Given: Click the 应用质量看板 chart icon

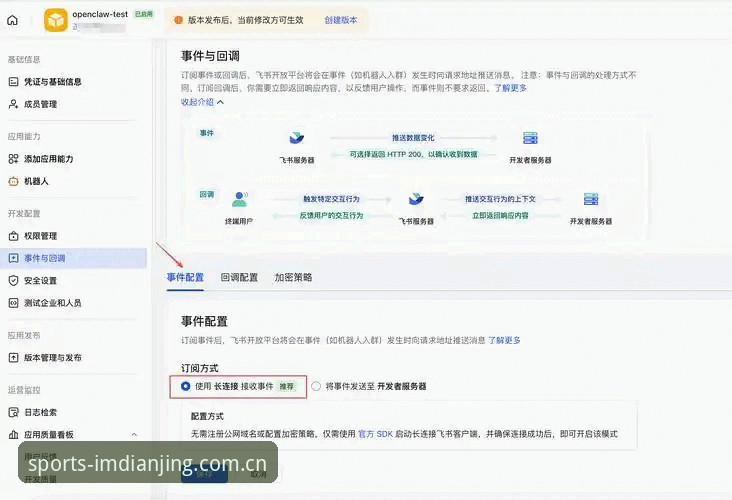Looking at the screenshot, I should (14, 435).
